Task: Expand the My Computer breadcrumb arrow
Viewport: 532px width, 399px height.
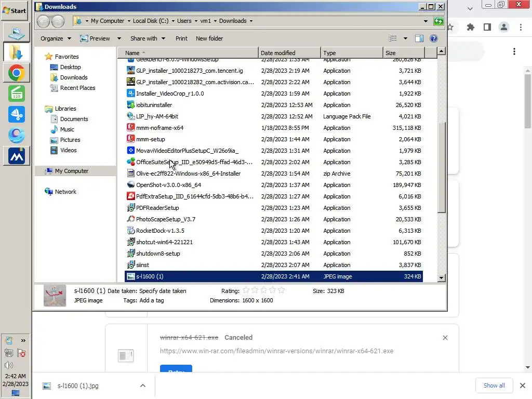Action: click(x=129, y=21)
